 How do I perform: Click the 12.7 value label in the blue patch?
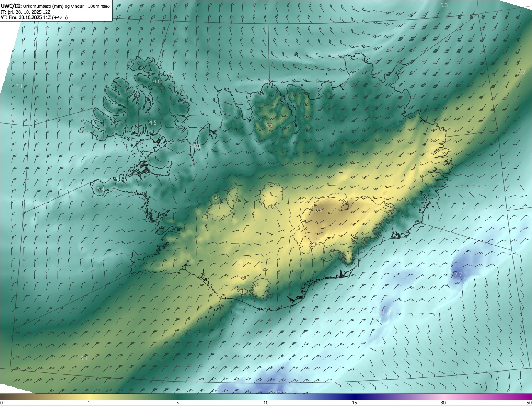click(x=457, y=275)
